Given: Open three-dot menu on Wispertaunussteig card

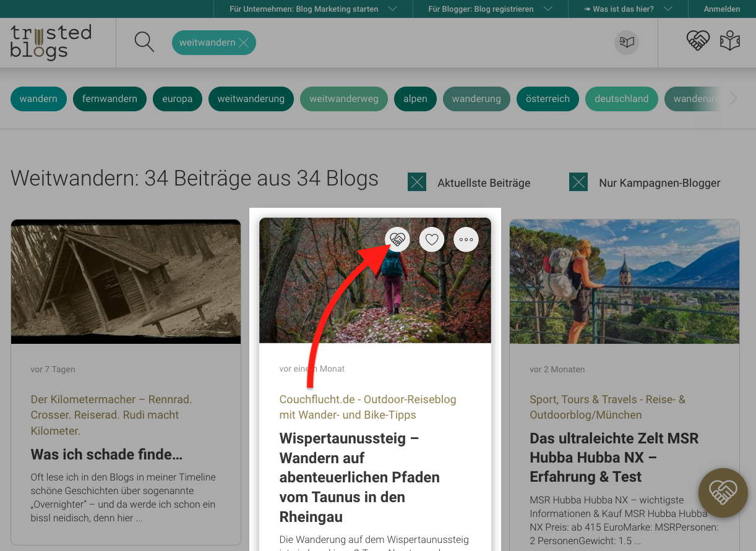Looking at the screenshot, I should 466,239.
